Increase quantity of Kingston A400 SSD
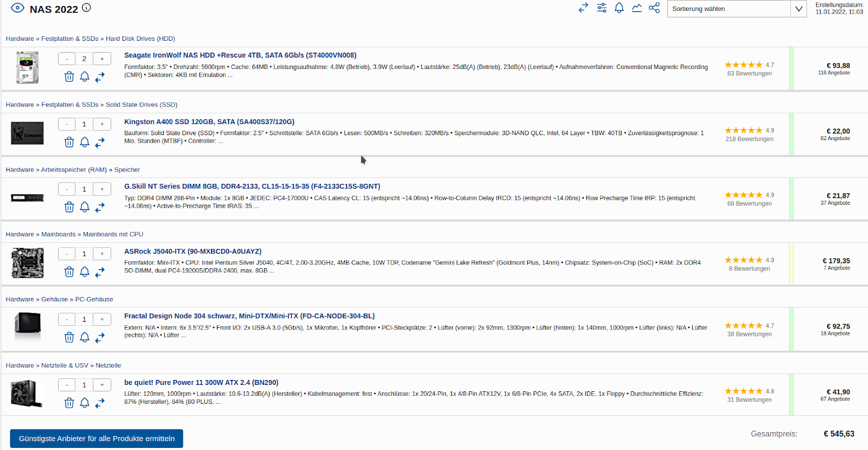This screenshot has height=450, width=868. pos(102,124)
